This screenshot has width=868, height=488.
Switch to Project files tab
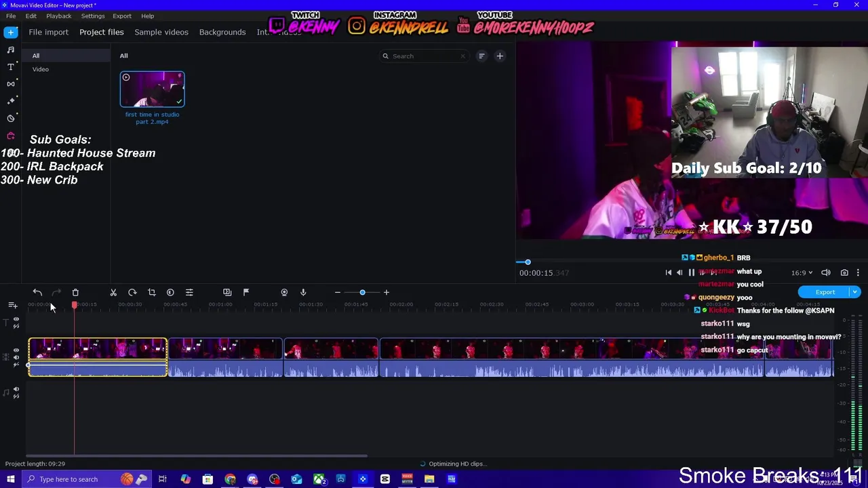pyautogui.click(x=102, y=32)
